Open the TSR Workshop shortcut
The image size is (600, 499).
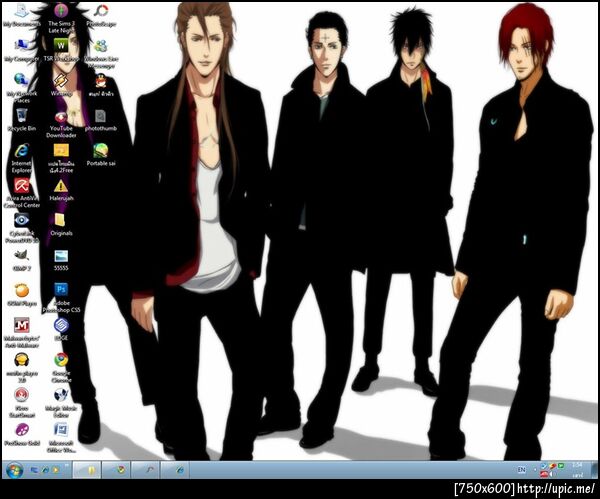61,50
